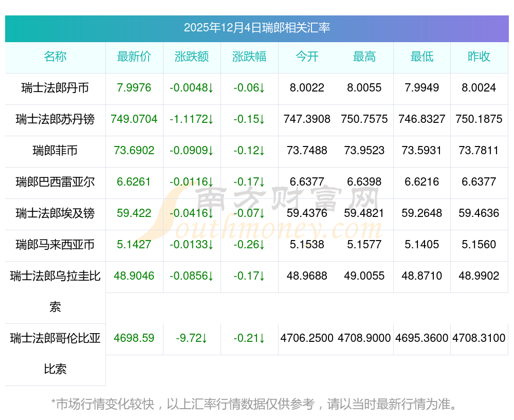Select change percent -0.06↓

tap(249, 88)
